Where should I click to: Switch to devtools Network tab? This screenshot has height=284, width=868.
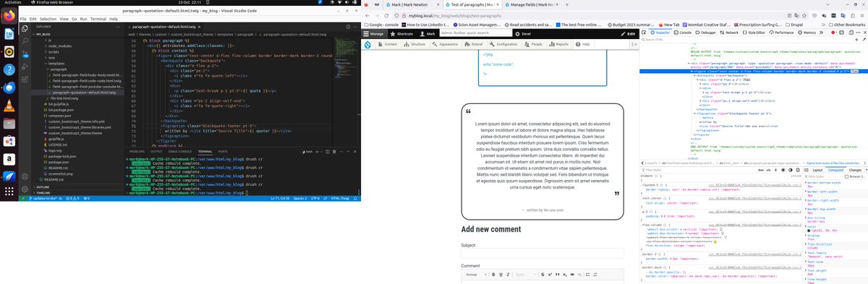click(729, 33)
